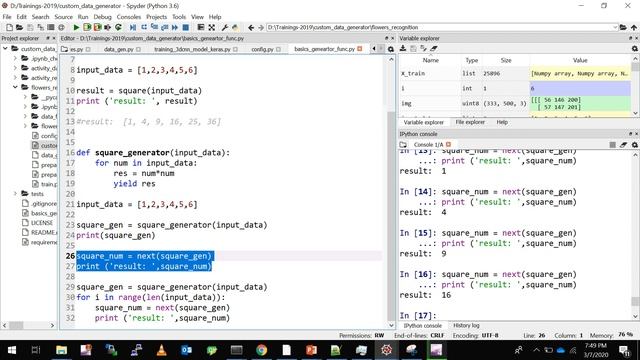Expand tests folder in project tree
The height and width of the screenshot is (360, 640).
[16, 193]
